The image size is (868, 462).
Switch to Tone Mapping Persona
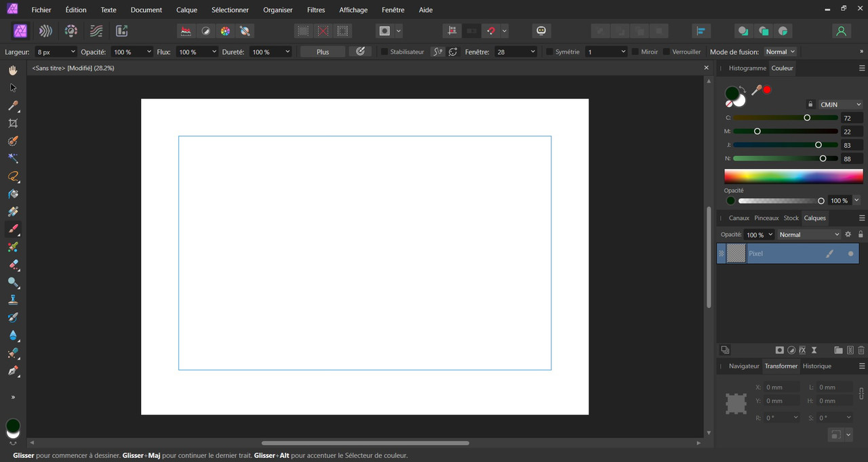click(96, 31)
